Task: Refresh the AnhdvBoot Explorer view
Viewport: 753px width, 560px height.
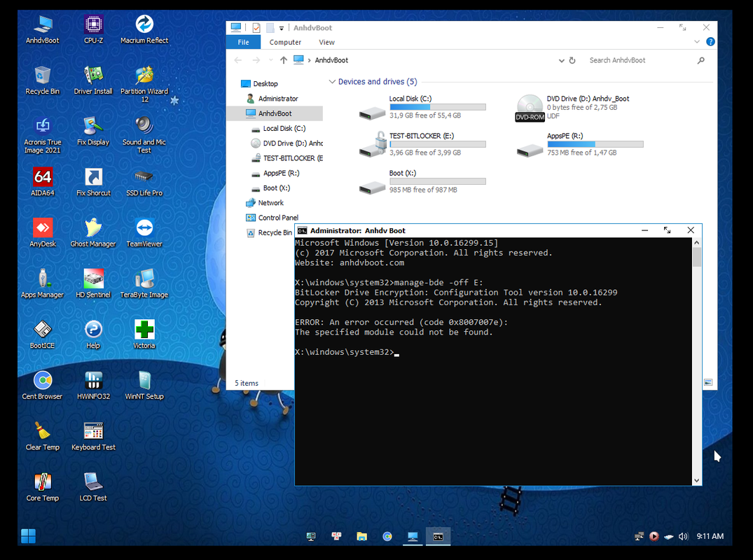Action: coord(572,60)
